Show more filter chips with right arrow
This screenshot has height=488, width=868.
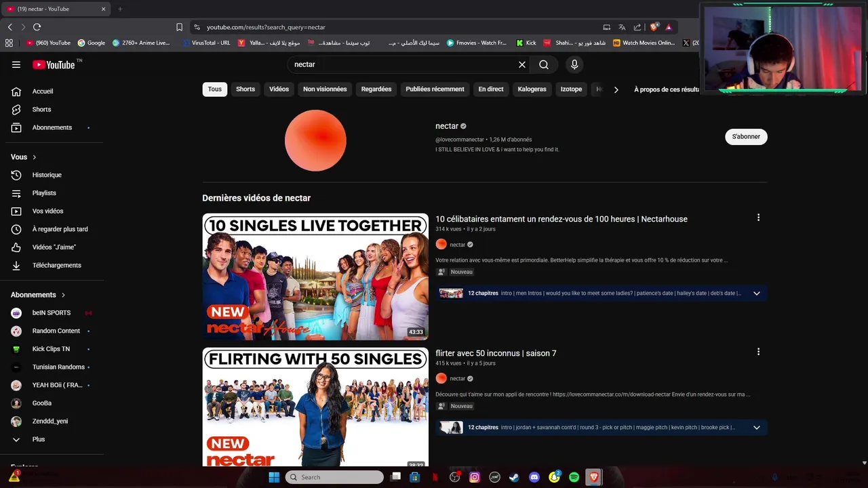(616, 89)
